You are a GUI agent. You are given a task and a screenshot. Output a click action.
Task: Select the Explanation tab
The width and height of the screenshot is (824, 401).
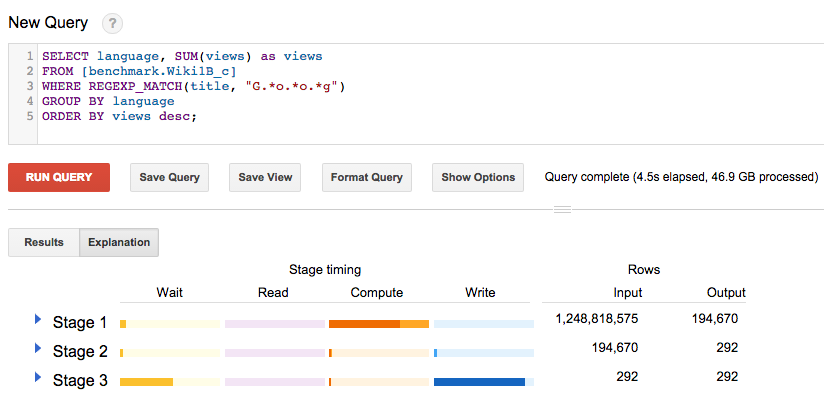click(x=119, y=242)
